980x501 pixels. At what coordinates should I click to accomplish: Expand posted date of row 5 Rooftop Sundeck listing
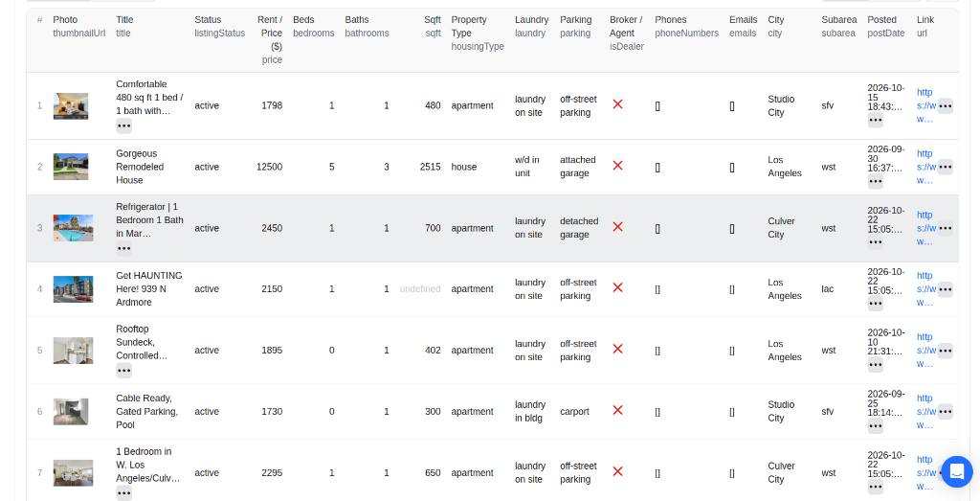(x=875, y=365)
